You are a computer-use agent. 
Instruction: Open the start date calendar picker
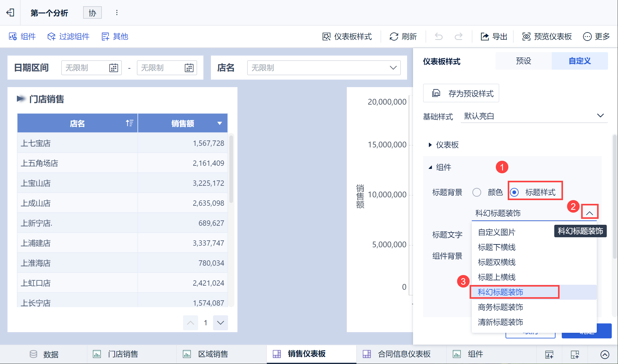click(x=113, y=68)
